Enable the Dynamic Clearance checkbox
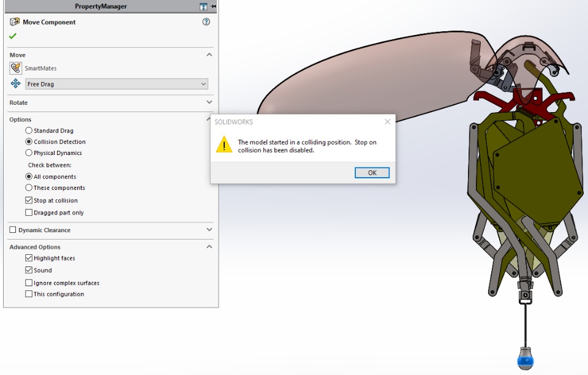Viewport: 588px width, 375px height. 13,230
